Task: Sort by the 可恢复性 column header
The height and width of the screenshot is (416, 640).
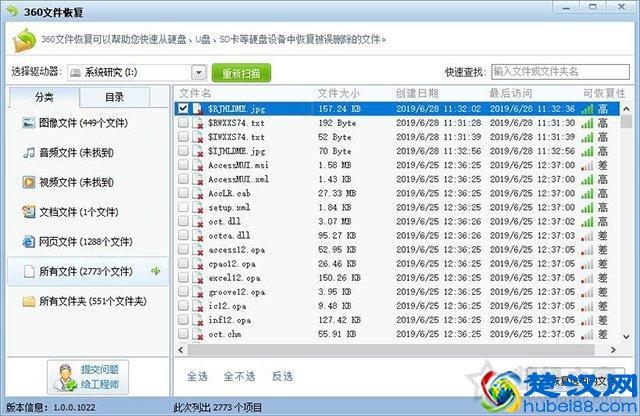Action: pos(604,93)
